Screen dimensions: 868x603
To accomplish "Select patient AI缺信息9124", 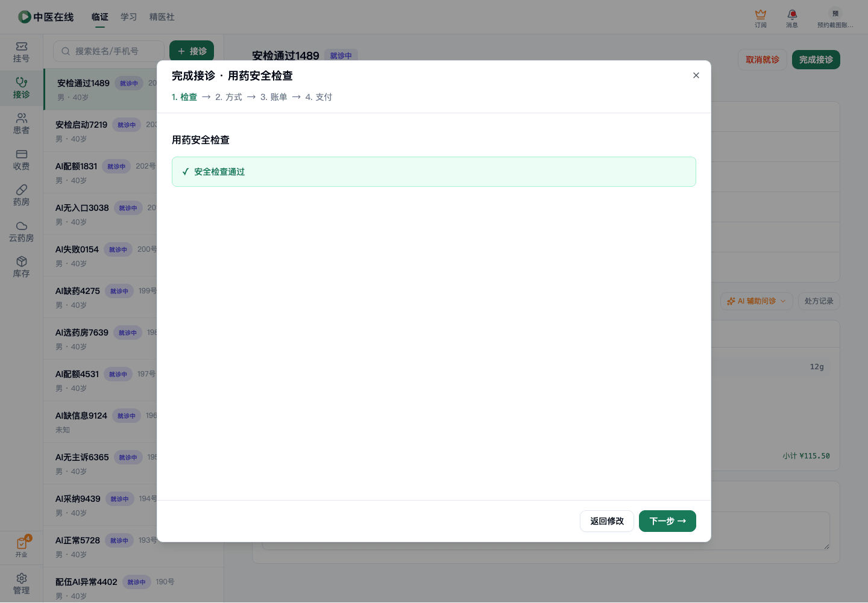I will tap(100, 422).
